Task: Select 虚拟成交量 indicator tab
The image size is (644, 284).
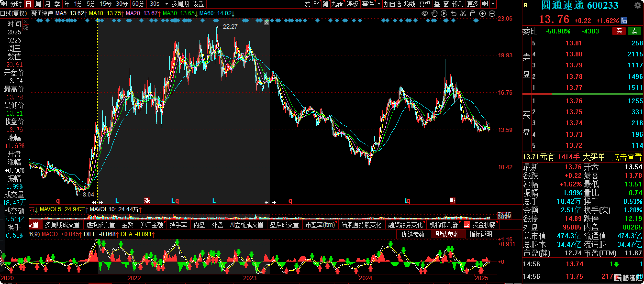Action: click(x=100, y=225)
